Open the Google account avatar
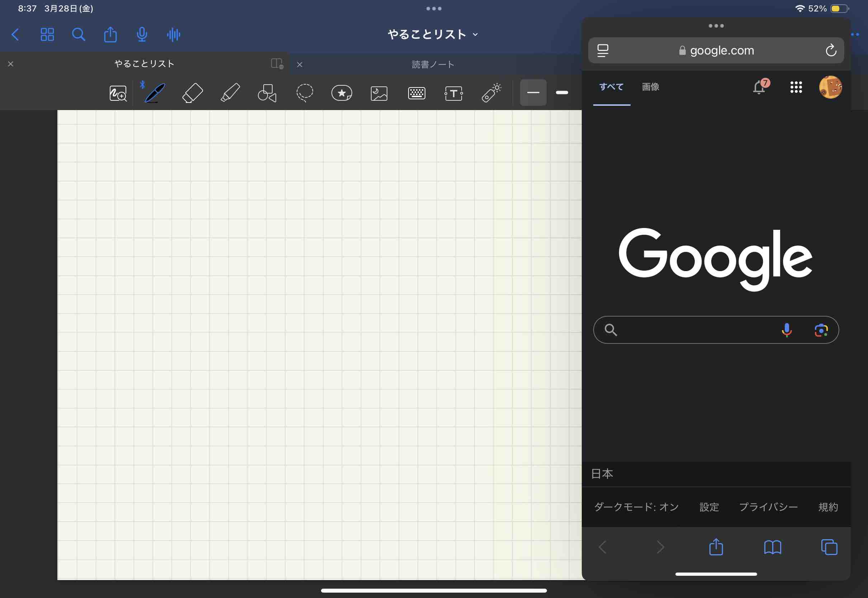This screenshot has height=598, width=868. (831, 87)
